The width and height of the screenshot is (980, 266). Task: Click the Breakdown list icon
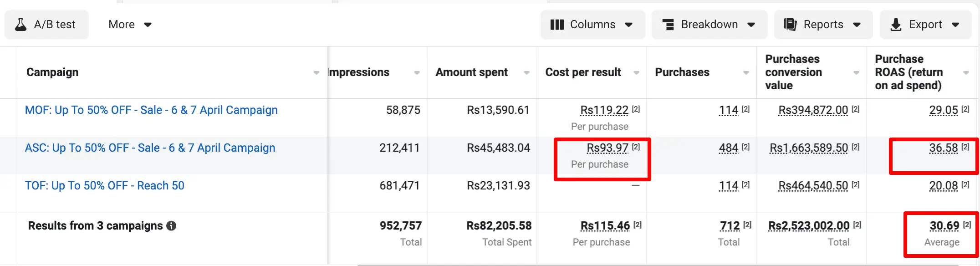pyautogui.click(x=668, y=25)
